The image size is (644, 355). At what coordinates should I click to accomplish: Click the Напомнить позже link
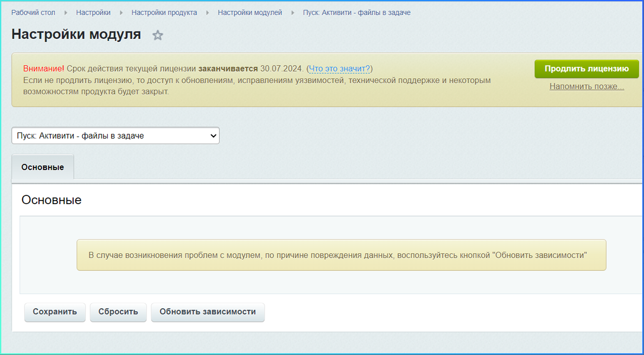tap(586, 87)
